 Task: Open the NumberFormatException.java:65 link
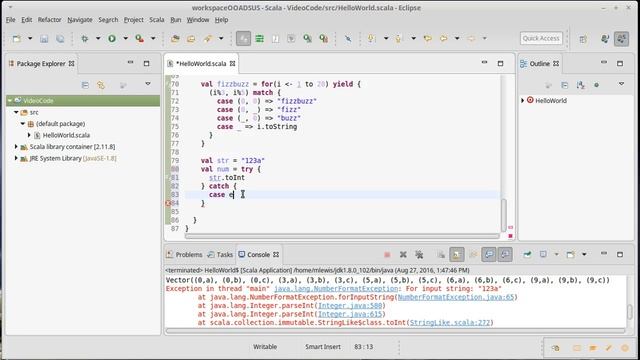[x=456, y=297]
